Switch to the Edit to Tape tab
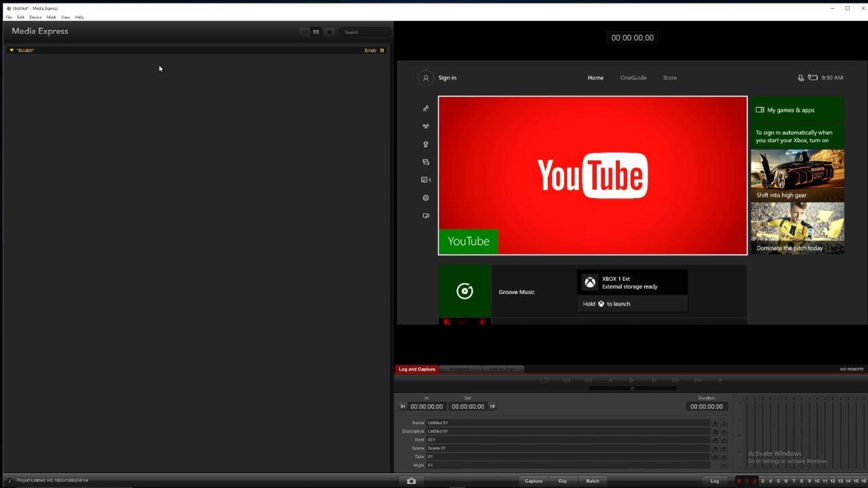This screenshot has width=868, height=488. tap(502, 369)
